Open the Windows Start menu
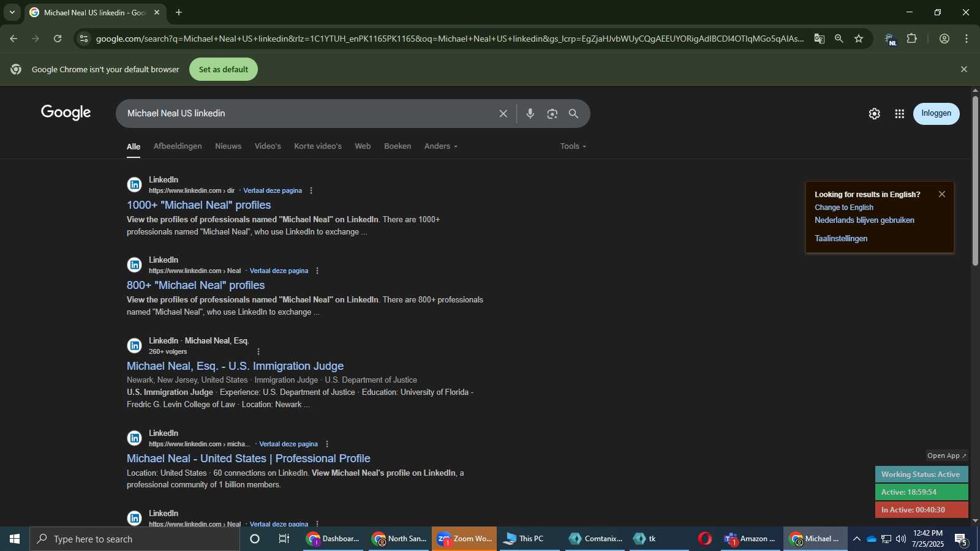 pyautogui.click(x=15, y=539)
